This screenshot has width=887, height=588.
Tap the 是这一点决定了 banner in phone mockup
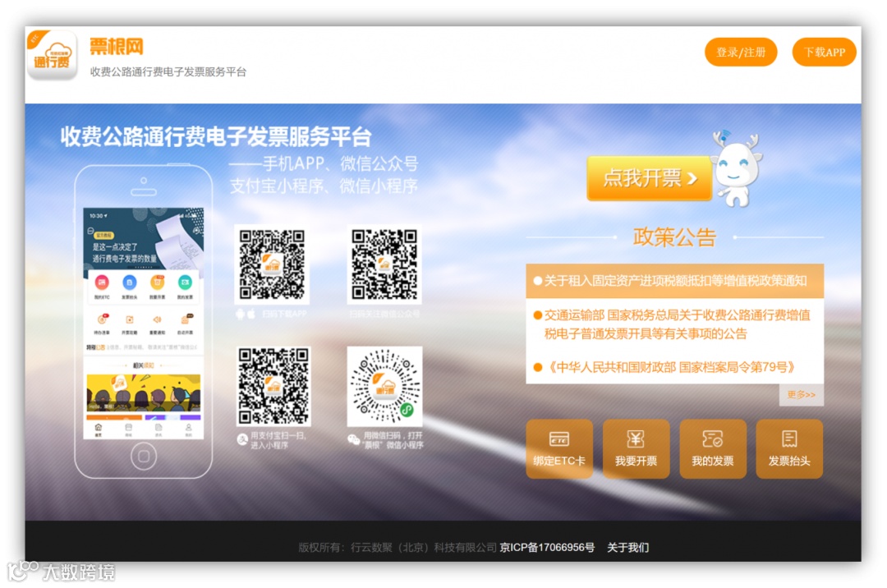point(143,239)
